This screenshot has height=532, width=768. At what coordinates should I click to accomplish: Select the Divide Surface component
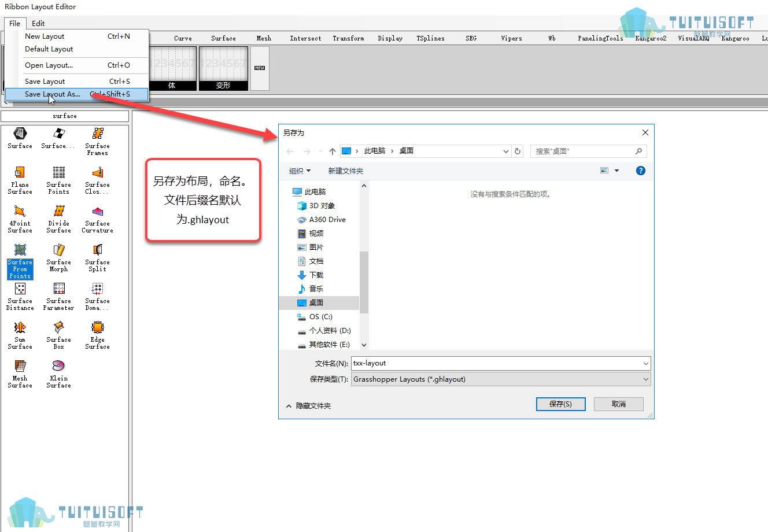tap(58, 219)
